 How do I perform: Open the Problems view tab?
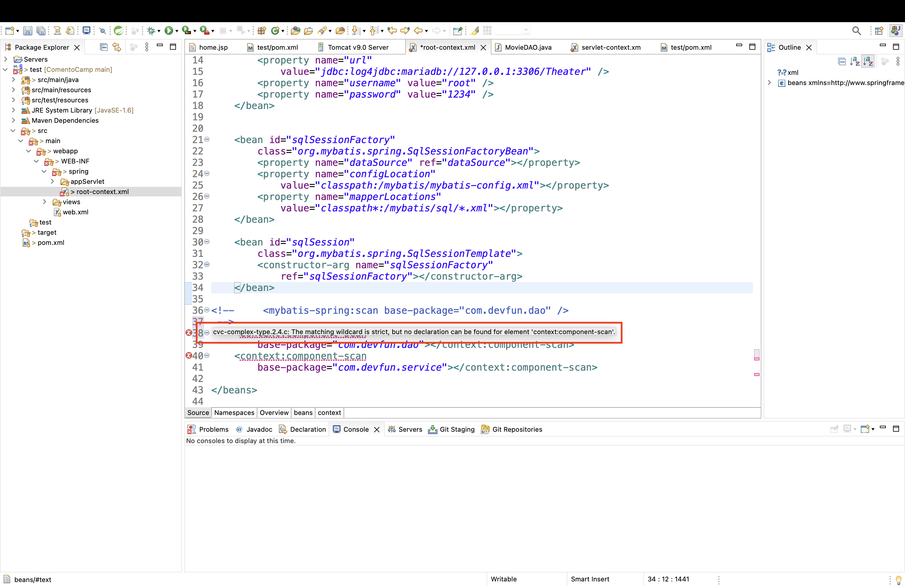pyautogui.click(x=213, y=429)
